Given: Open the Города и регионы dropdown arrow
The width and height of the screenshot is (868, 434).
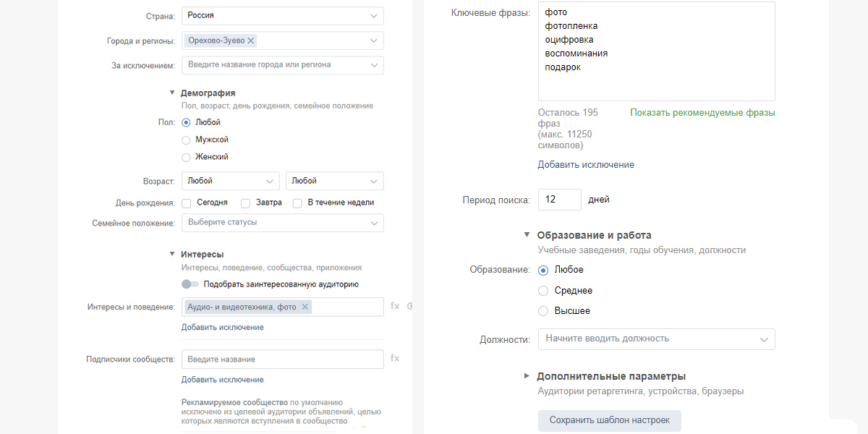Looking at the screenshot, I should (373, 41).
